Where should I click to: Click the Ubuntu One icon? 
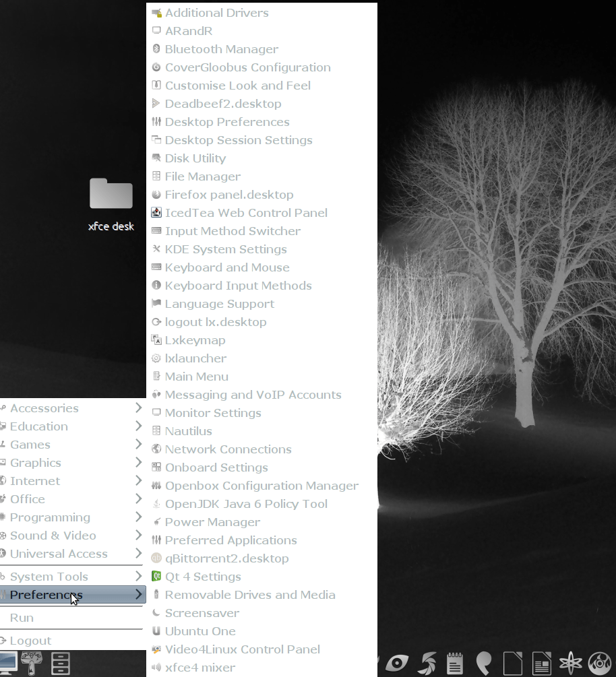tap(156, 631)
